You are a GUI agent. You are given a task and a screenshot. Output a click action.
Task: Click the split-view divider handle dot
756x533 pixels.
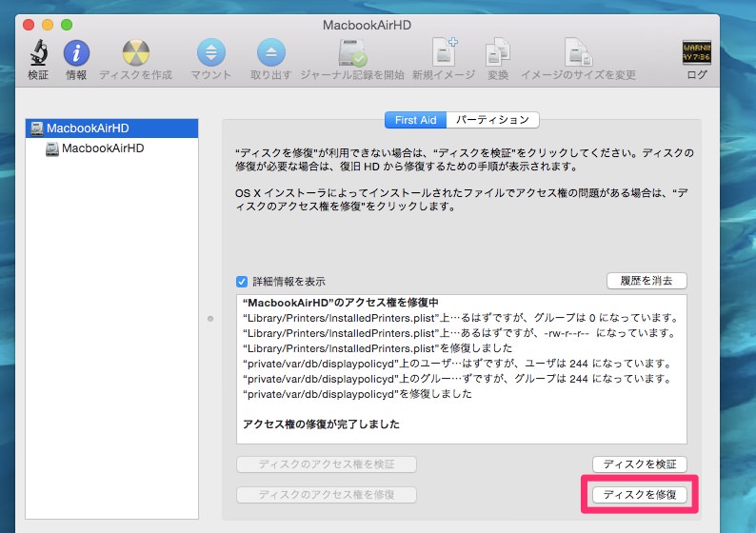pos(210,319)
